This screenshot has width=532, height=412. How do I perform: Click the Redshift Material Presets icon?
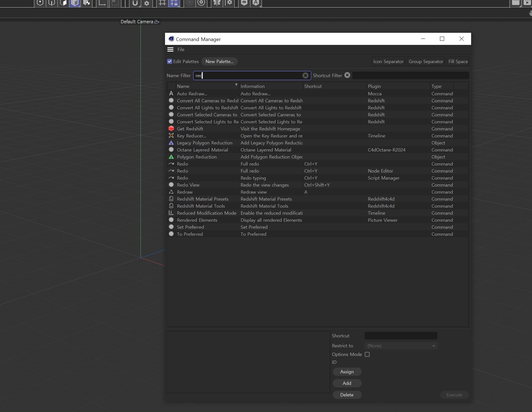click(x=171, y=199)
